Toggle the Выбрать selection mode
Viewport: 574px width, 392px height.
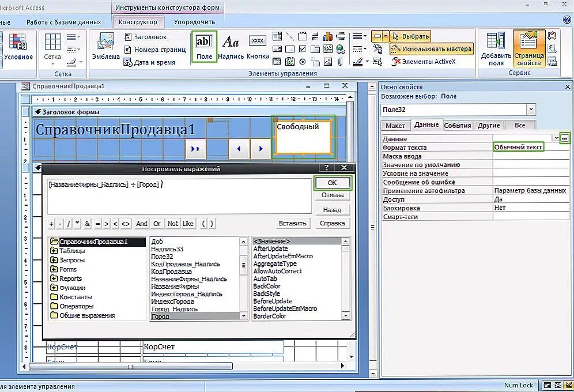pyautogui.click(x=410, y=36)
